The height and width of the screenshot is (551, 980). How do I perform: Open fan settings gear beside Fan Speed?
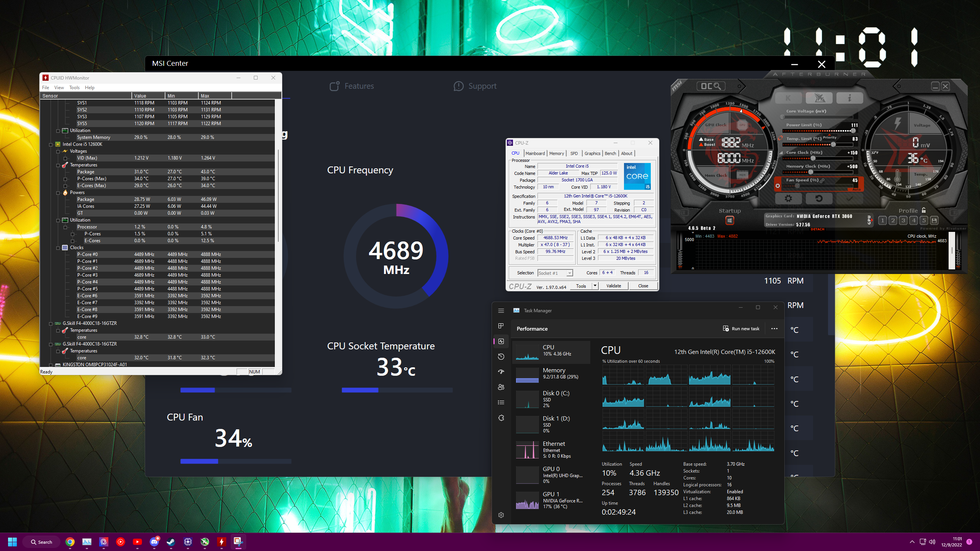pyautogui.click(x=777, y=186)
